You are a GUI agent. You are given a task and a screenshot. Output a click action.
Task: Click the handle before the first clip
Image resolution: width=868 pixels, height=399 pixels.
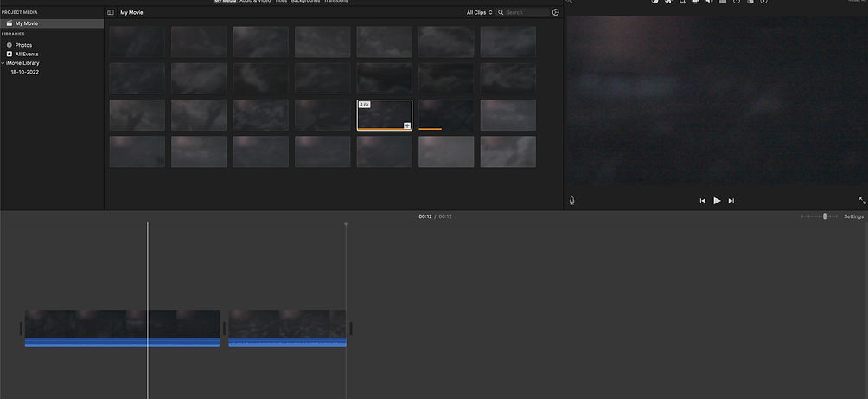point(21,328)
